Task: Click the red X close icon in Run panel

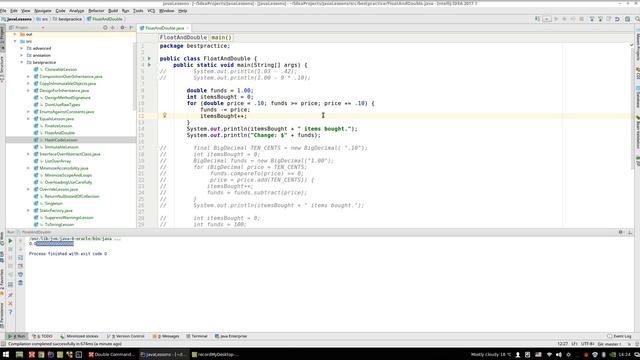Action: [x=10, y=304]
